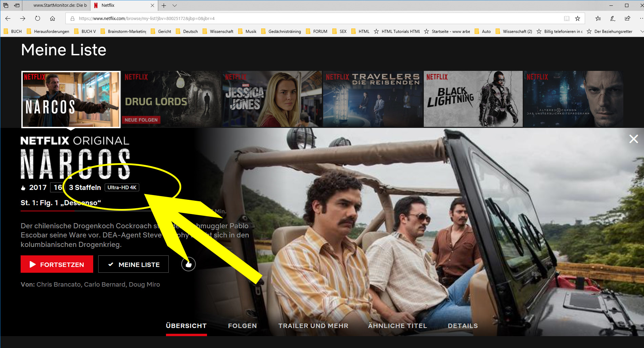Give Narcos a thumbs-up rating
The width and height of the screenshot is (644, 348).
188,264
